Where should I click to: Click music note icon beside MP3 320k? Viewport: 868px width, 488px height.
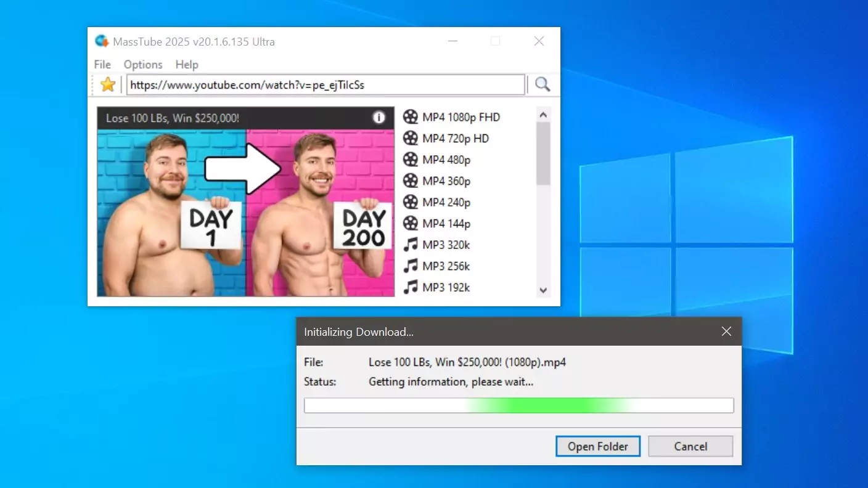(x=411, y=245)
